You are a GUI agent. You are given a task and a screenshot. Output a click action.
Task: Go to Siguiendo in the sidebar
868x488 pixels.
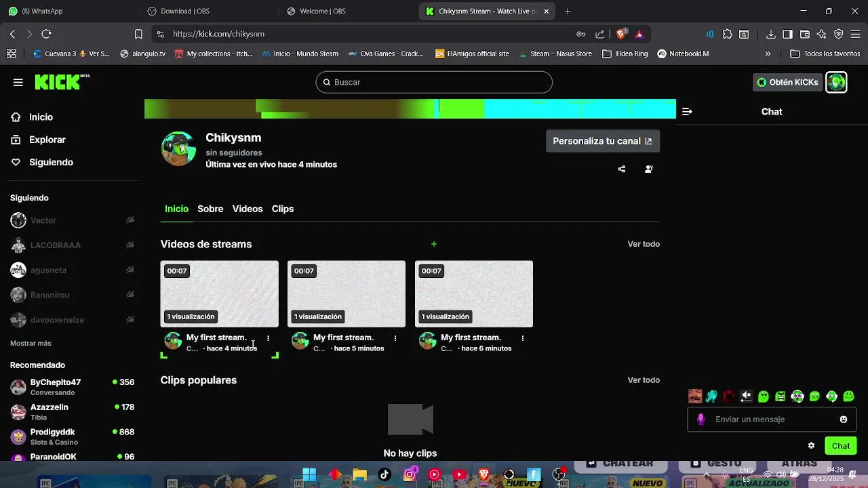coord(42,162)
